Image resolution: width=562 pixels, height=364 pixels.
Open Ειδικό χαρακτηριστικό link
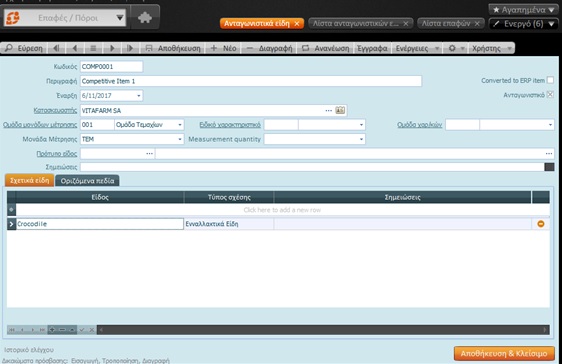point(230,125)
